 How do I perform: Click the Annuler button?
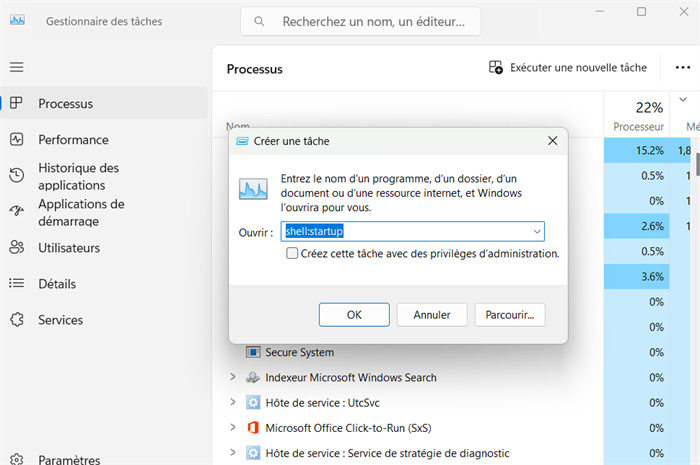432,314
